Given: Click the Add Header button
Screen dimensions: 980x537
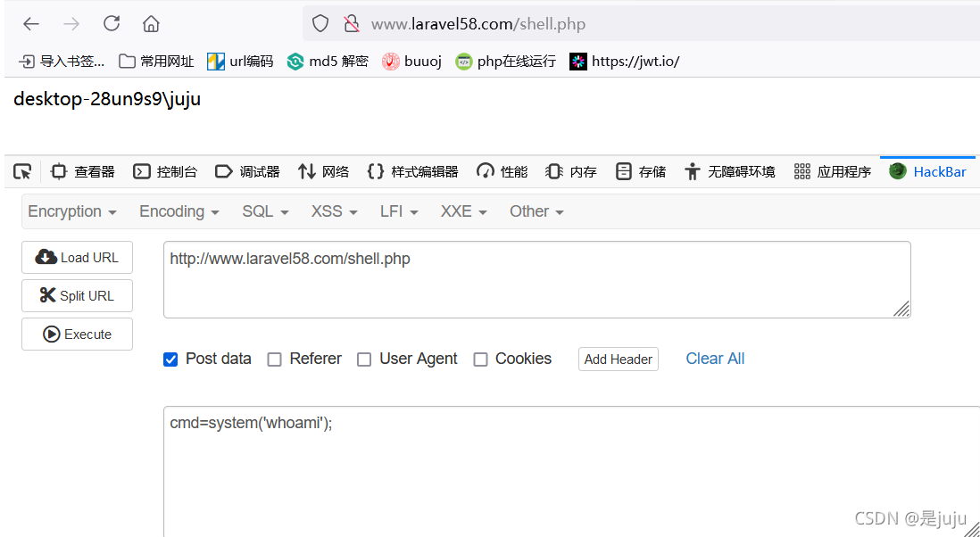Looking at the screenshot, I should (x=619, y=359).
